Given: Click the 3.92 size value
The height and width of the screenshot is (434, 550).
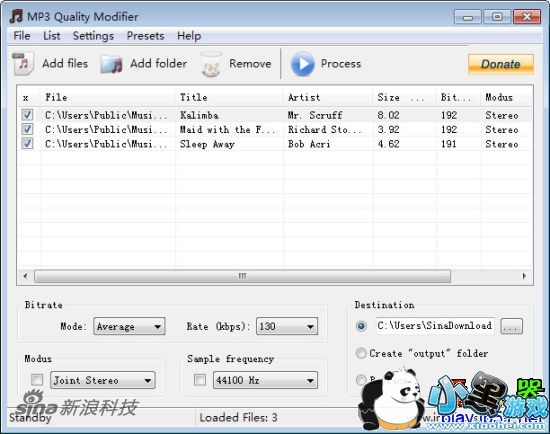Looking at the screenshot, I should (388, 129).
